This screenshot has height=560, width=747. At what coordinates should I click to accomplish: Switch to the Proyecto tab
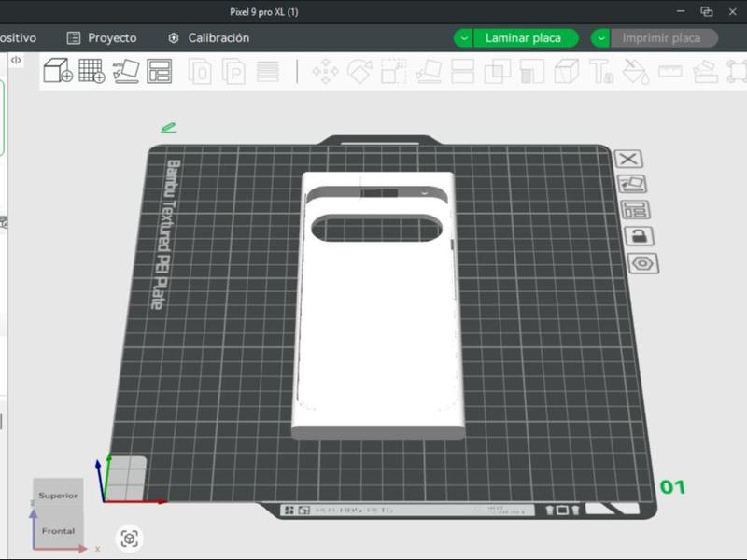(102, 38)
